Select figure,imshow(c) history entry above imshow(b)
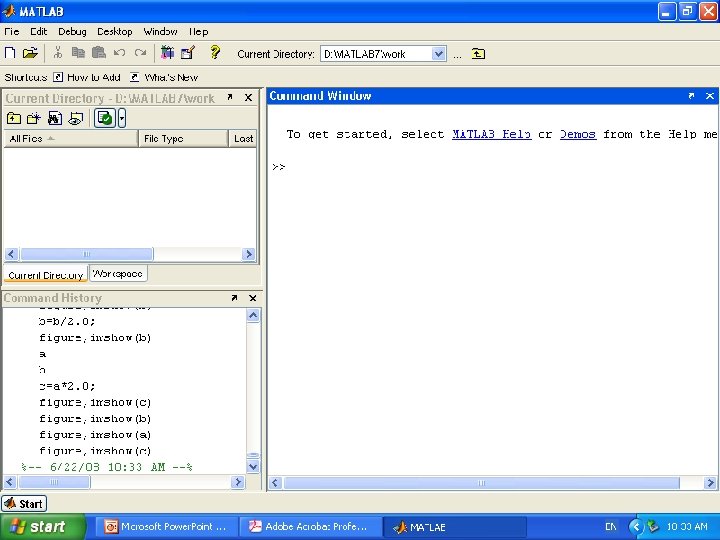 tap(95, 402)
